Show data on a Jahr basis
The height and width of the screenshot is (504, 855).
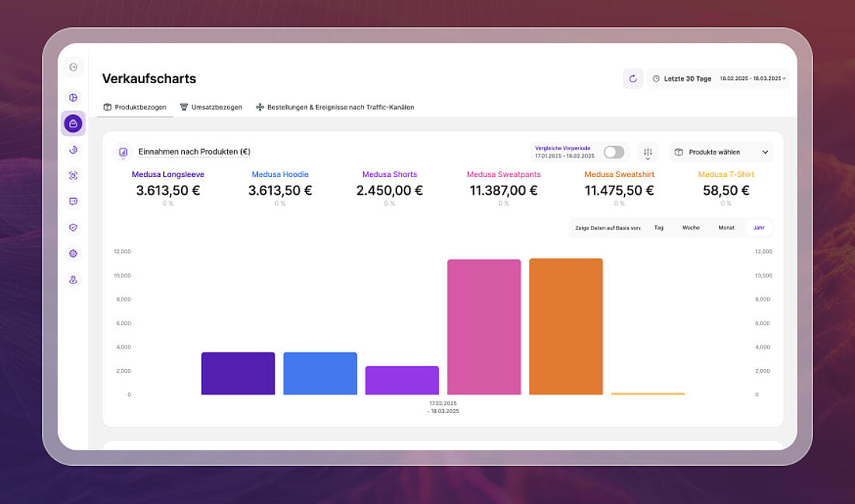pos(759,228)
